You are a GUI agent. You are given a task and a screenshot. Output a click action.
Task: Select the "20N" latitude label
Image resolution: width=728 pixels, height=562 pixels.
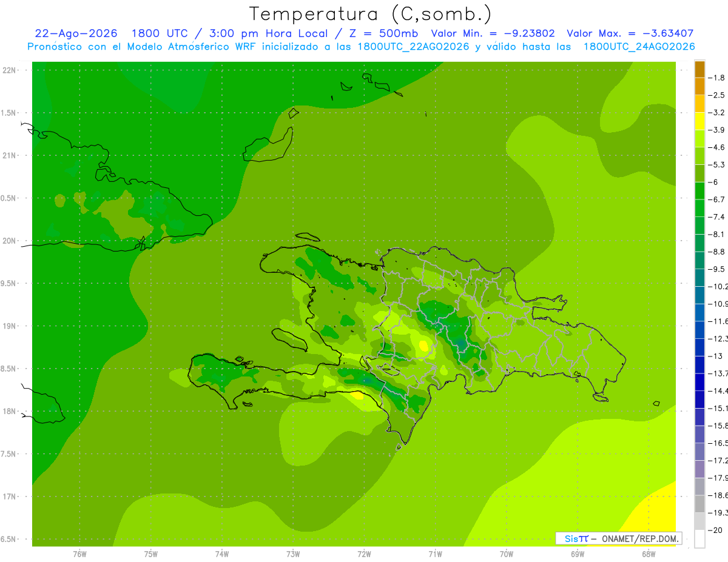click(10, 241)
